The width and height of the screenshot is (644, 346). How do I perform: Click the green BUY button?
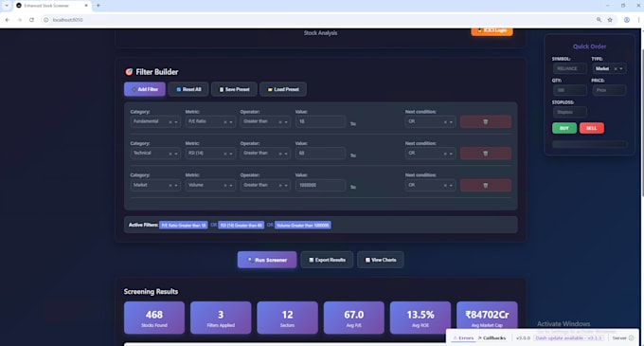(564, 128)
